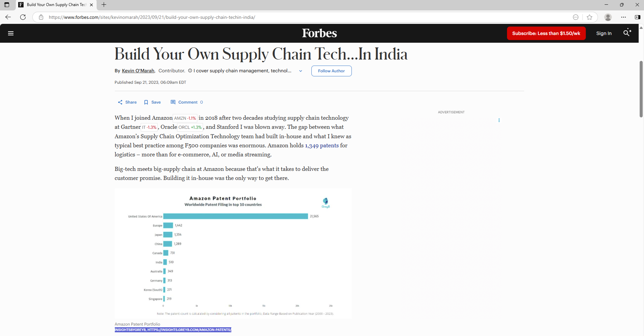This screenshot has height=336, width=644.
Task: Select the Build Your Own Supply Chain tab
Action: point(56,5)
